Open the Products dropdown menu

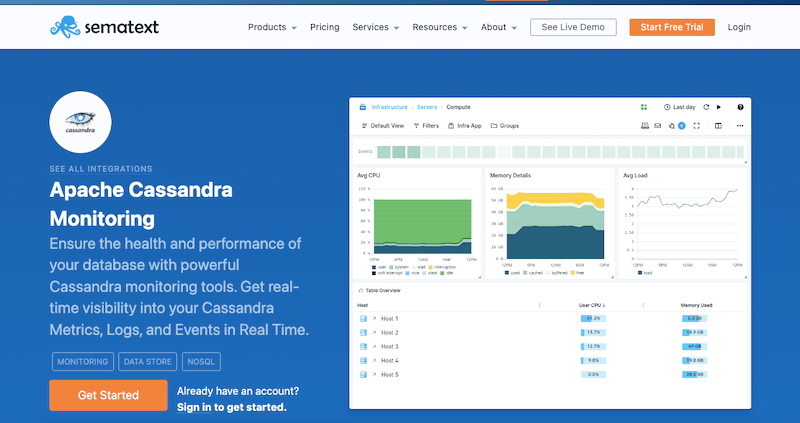pyautogui.click(x=272, y=27)
